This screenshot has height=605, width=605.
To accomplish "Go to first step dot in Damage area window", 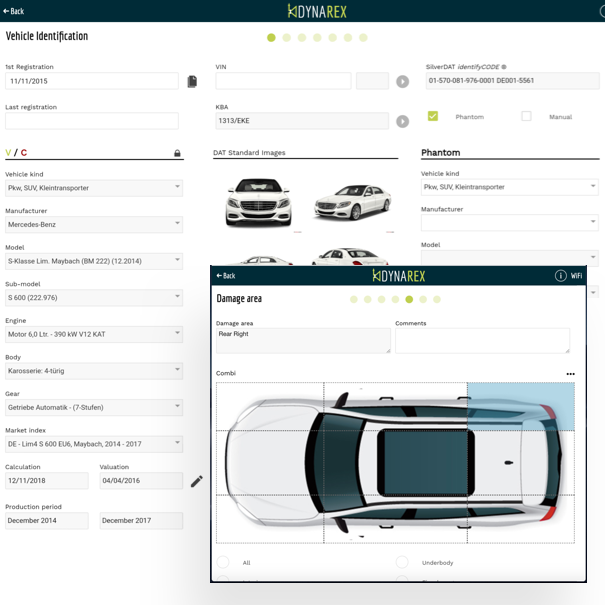I will [x=353, y=299].
